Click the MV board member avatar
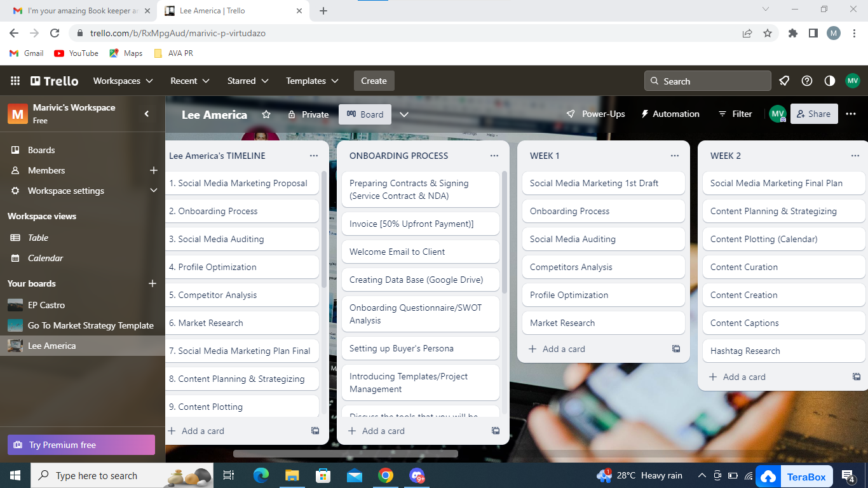 pyautogui.click(x=778, y=114)
